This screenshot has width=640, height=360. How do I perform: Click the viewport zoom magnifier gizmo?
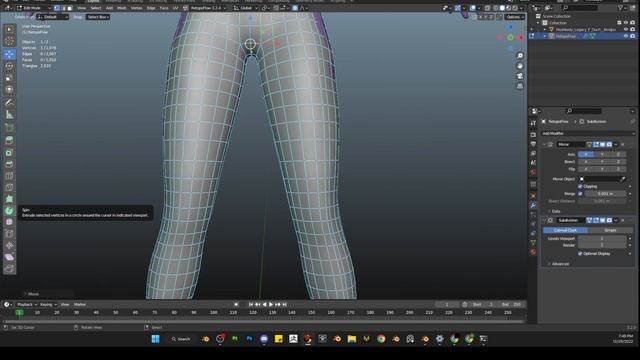[x=520, y=56]
